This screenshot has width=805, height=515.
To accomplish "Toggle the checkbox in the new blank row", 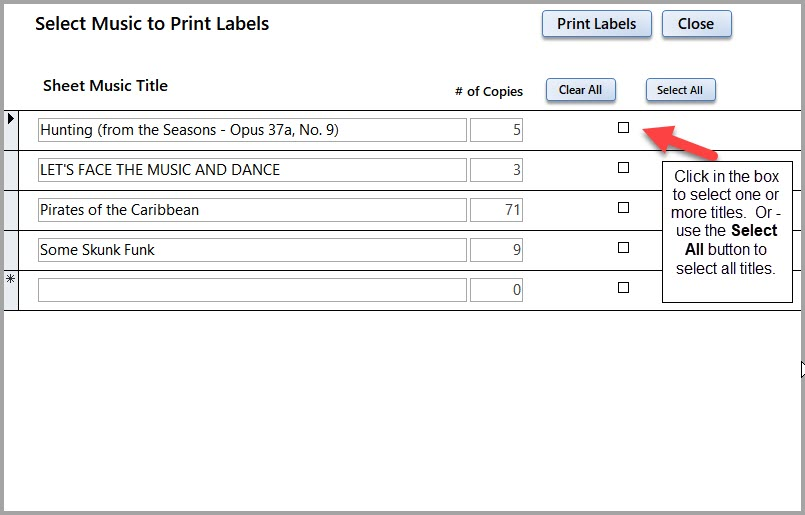I will (624, 288).
